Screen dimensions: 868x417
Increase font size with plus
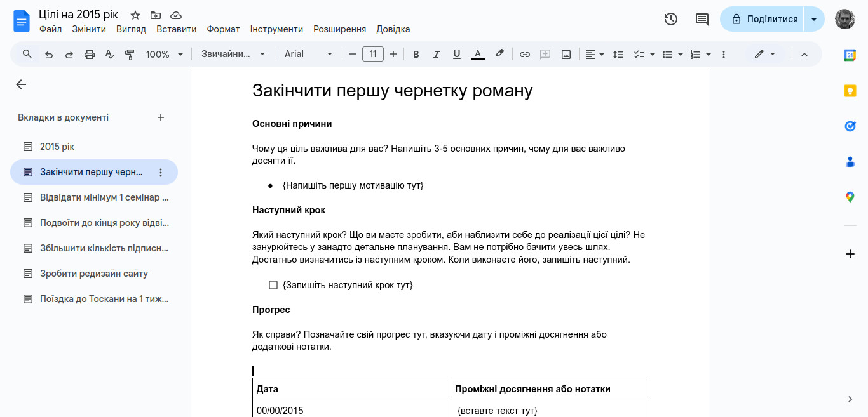pyautogui.click(x=393, y=55)
